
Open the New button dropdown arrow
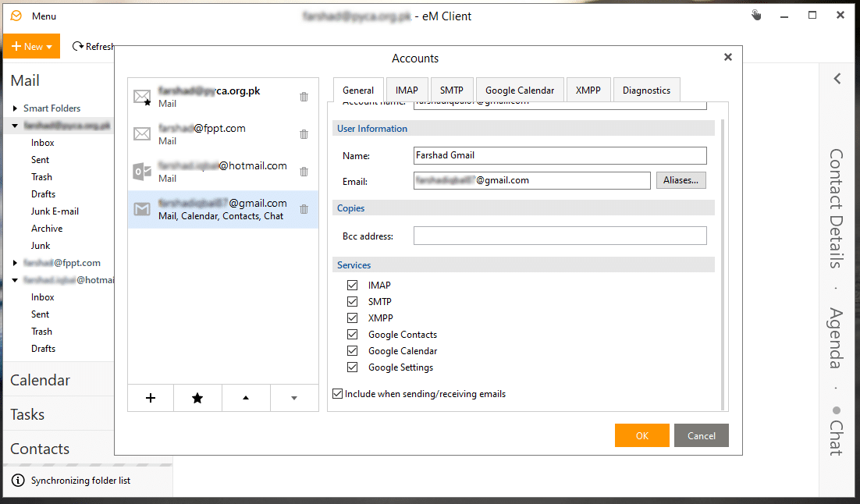49,47
